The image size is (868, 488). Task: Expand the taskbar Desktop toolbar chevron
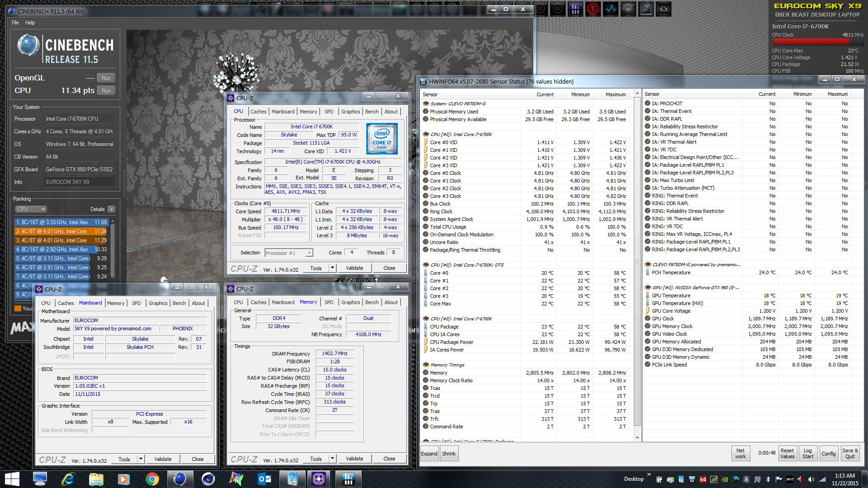pyautogui.click(x=649, y=474)
